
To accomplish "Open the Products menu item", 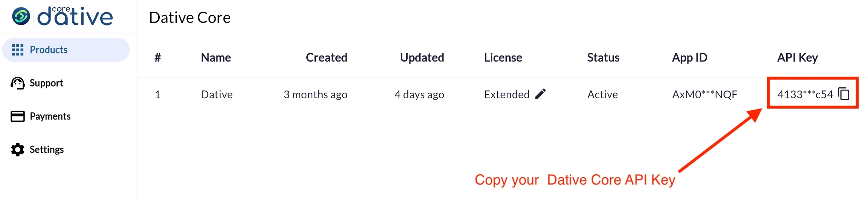I will (x=49, y=50).
